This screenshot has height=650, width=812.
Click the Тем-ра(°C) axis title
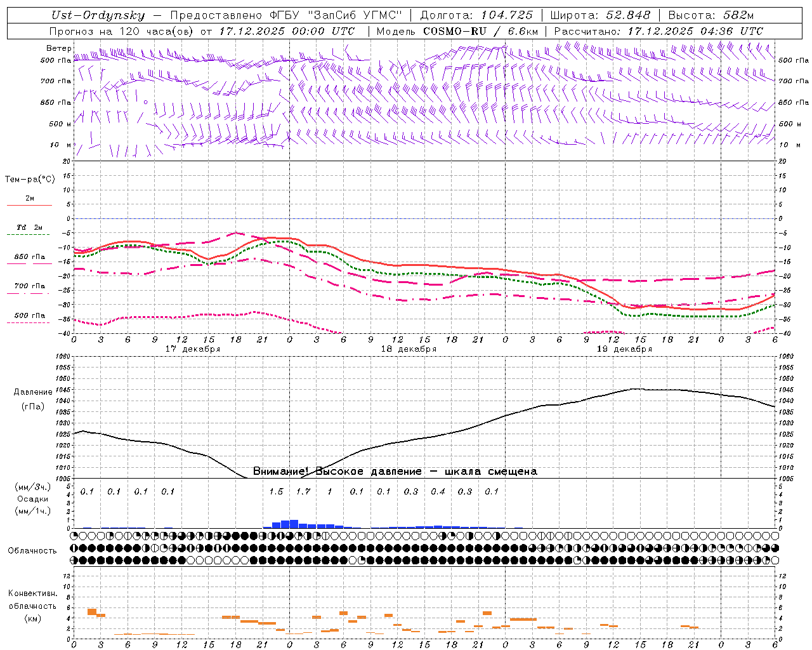[30, 180]
